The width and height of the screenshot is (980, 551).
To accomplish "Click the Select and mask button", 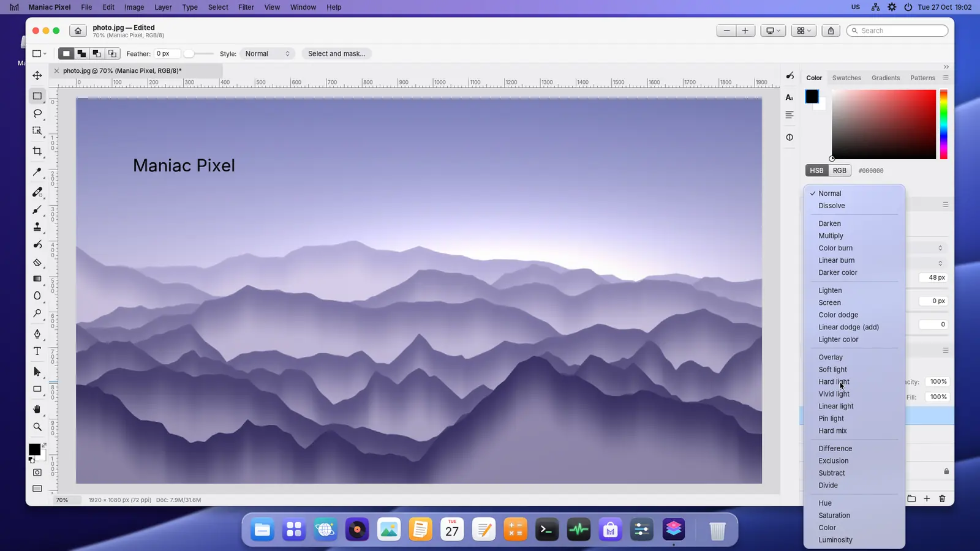I will click(337, 54).
